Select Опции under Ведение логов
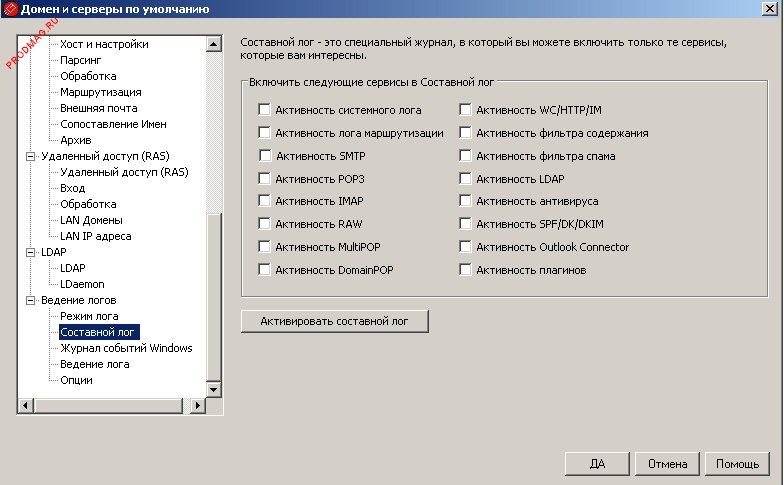This screenshot has height=485, width=784. click(76, 380)
